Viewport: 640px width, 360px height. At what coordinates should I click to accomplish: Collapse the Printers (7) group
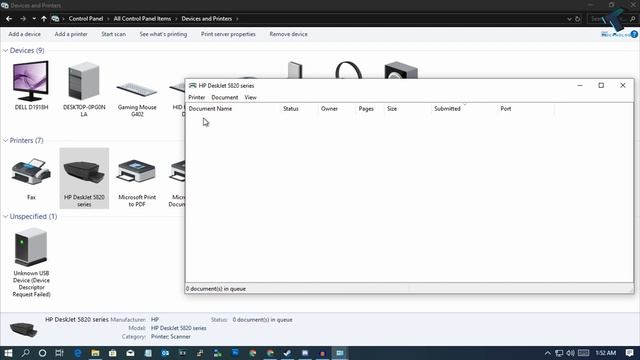pos(5,140)
